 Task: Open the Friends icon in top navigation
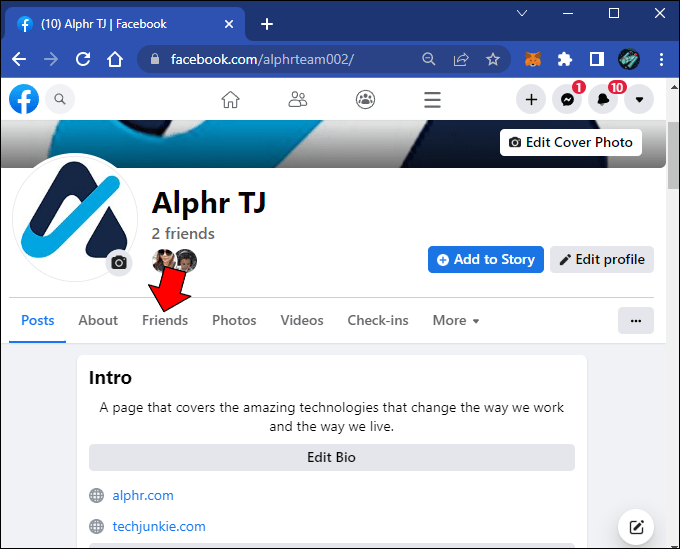point(298,100)
